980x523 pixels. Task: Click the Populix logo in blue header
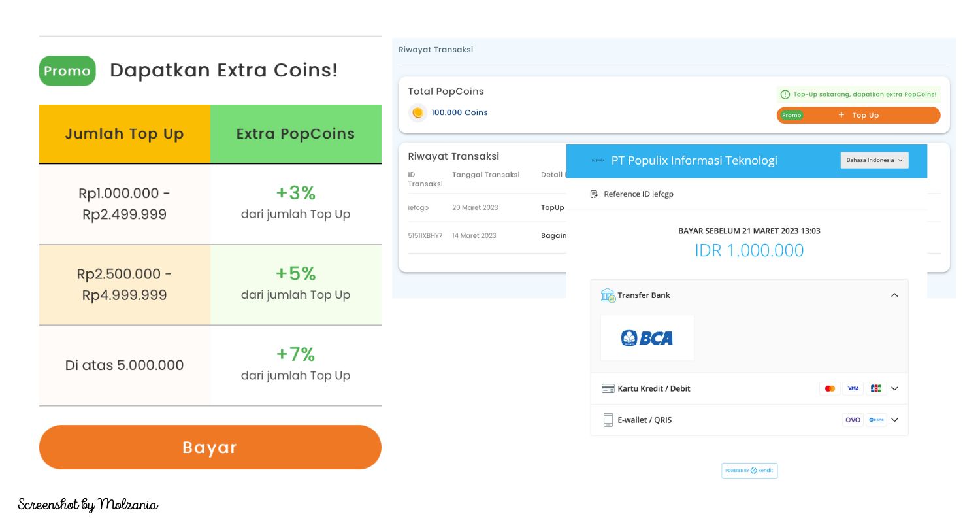[597, 160]
